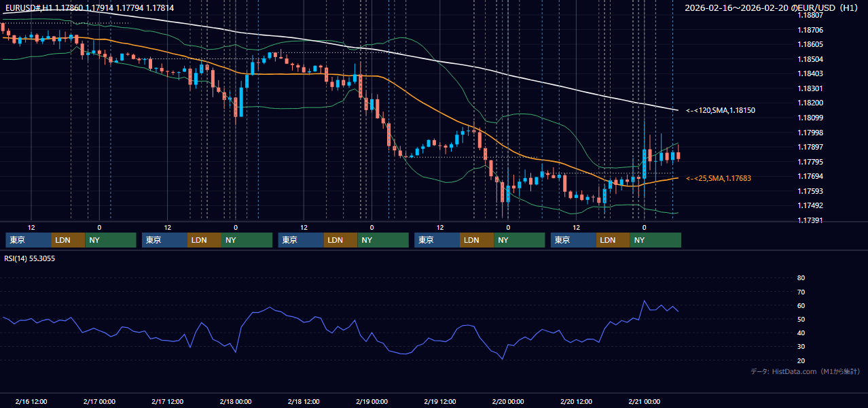
Task: Select the RSI level 50 label
Action: (801, 319)
